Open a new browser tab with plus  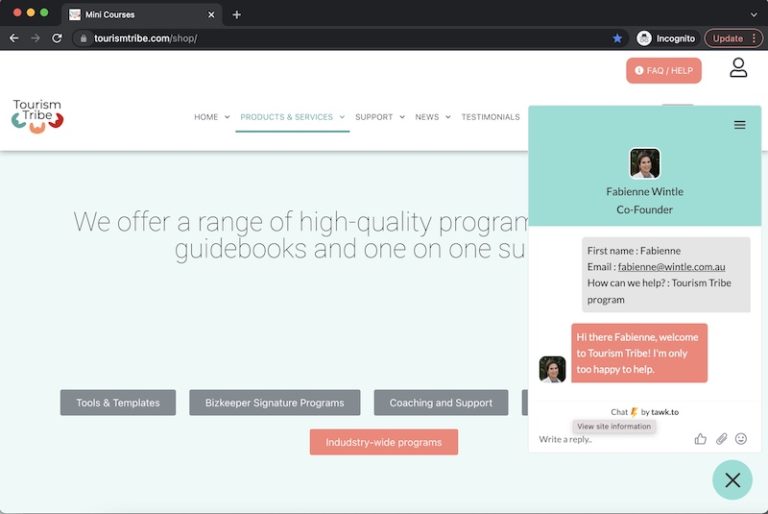pyautogui.click(x=237, y=15)
